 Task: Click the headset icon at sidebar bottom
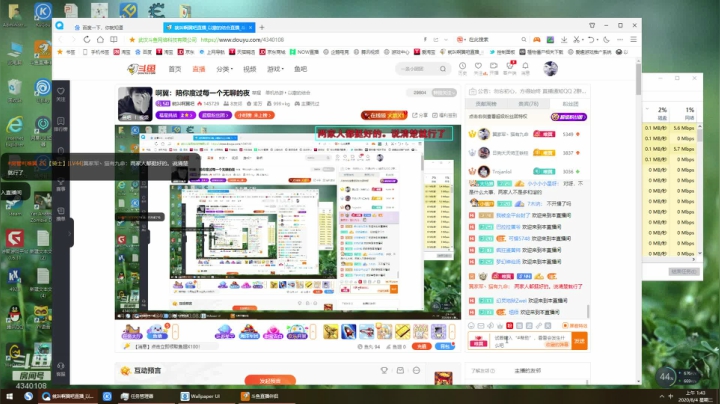(x=61, y=366)
